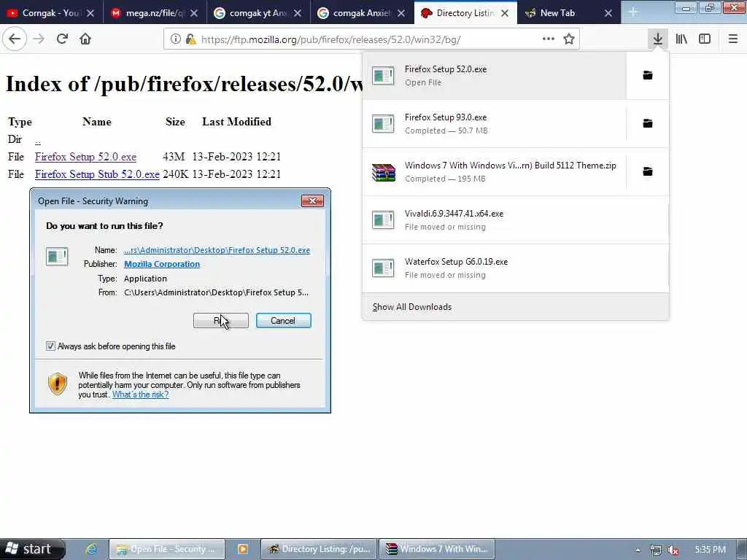Open the Library toolbar icon
The width and height of the screenshot is (747, 560).
(681, 39)
